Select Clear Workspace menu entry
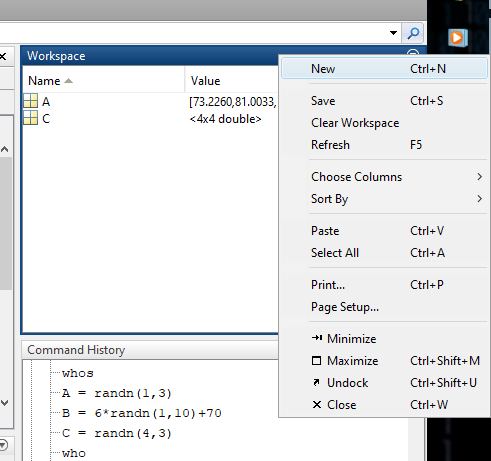The width and height of the screenshot is (491, 461). pos(384,123)
